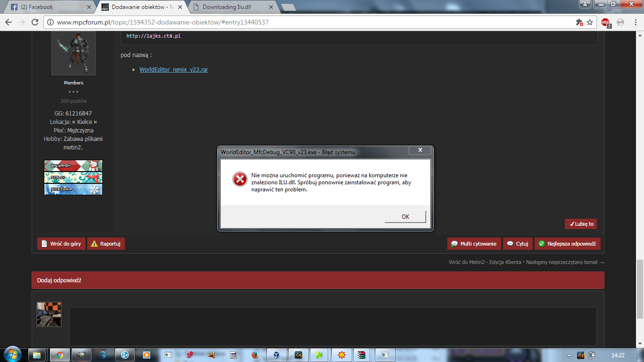Click the grey www extension icon
This screenshot has height=362, width=644.
tap(620, 22)
